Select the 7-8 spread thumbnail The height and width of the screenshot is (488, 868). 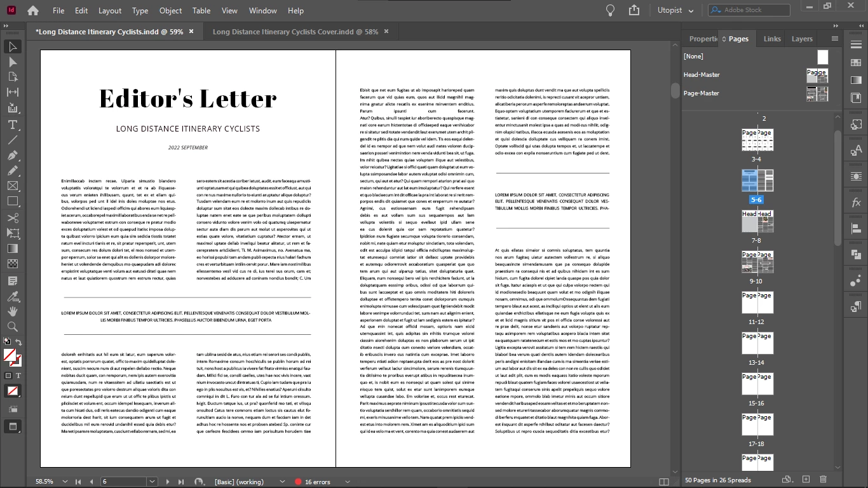(757, 222)
